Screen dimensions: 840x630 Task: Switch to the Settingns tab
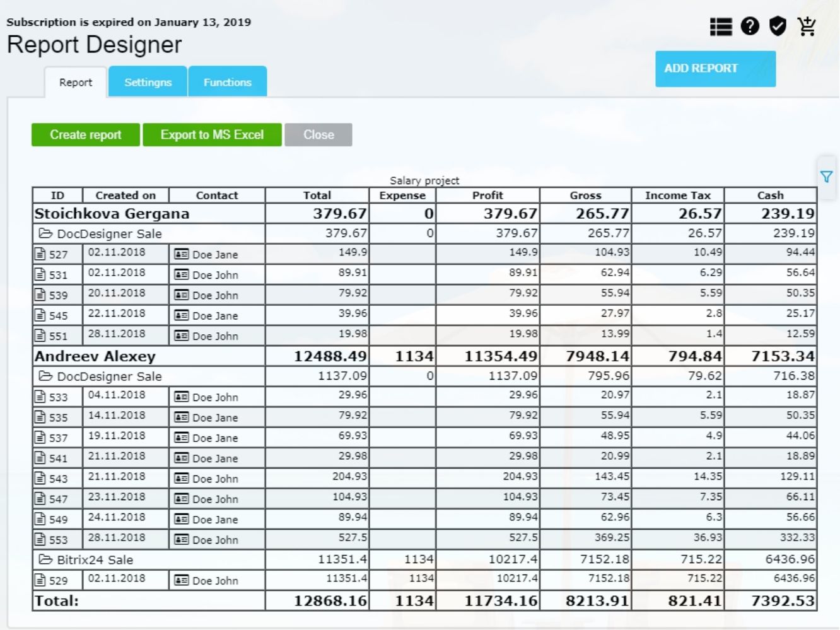[148, 83]
